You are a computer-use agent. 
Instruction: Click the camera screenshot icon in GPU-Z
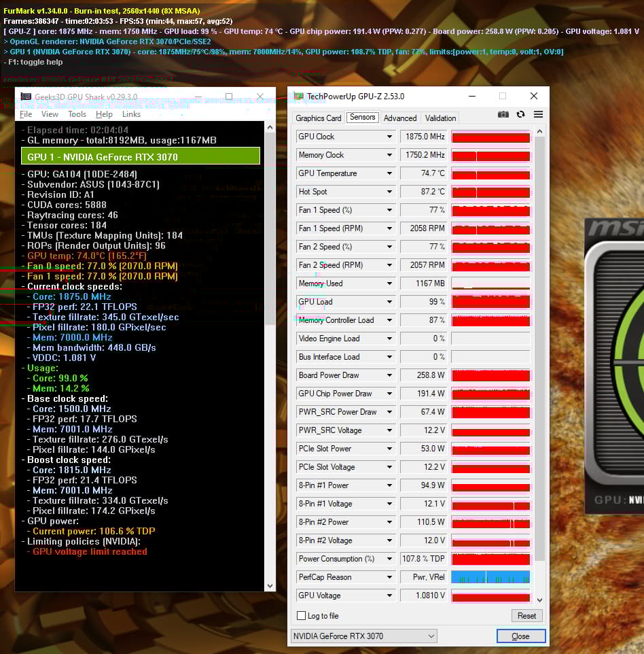(503, 114)
